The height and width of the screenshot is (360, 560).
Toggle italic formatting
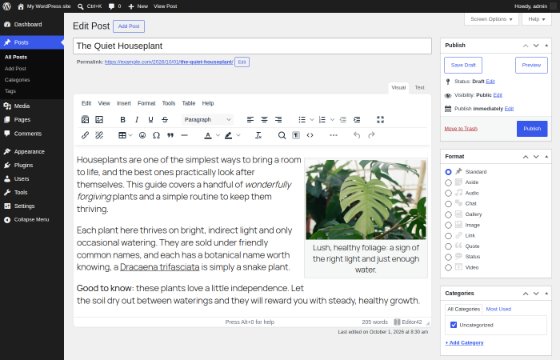tap(137, 120)
